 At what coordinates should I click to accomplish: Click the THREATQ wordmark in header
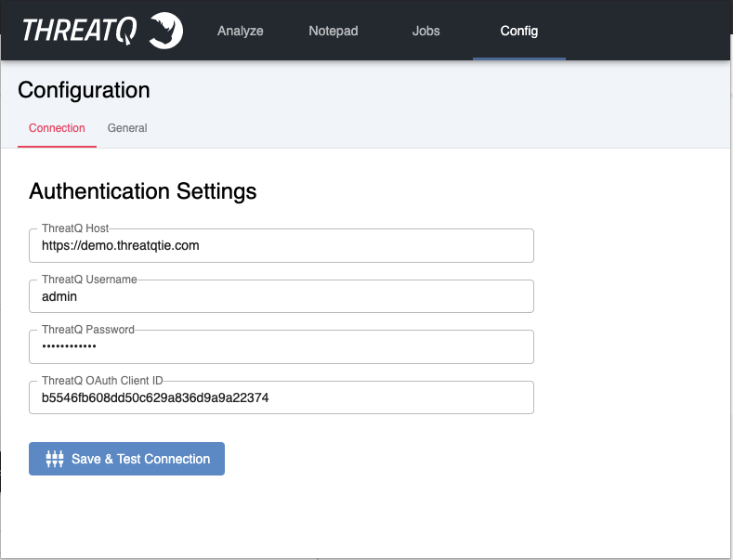click(80, 31)
